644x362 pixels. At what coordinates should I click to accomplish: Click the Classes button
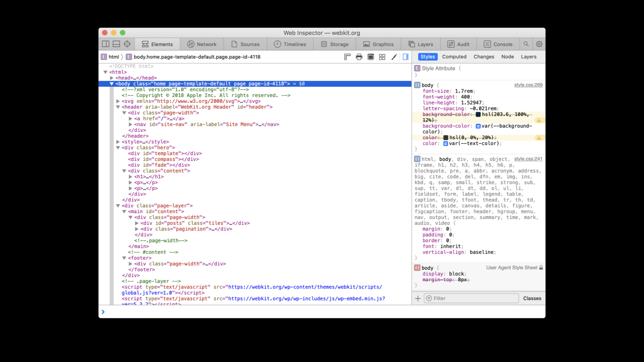[532, 298]
